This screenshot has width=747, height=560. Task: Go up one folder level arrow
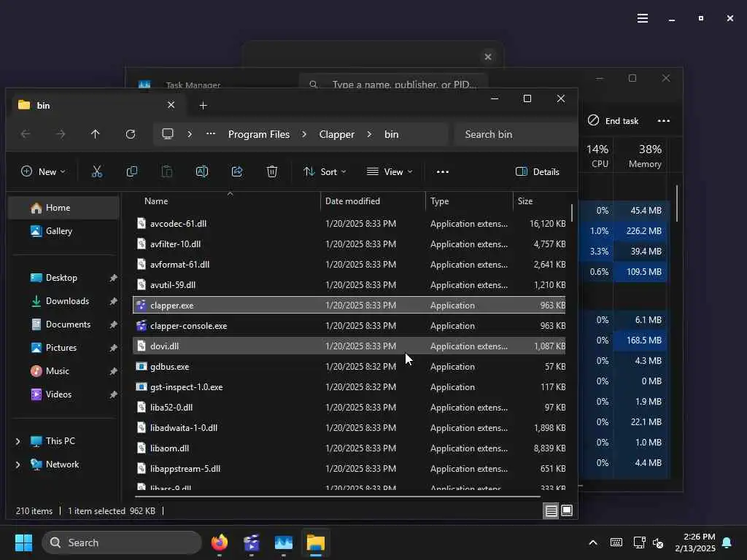coord(96,134)
